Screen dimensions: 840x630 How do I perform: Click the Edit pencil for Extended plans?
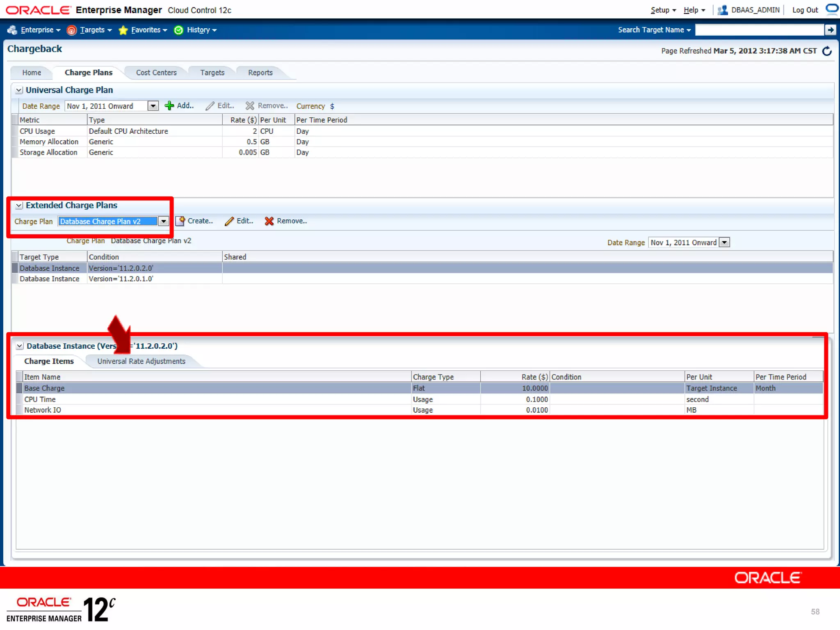[229, 221]
